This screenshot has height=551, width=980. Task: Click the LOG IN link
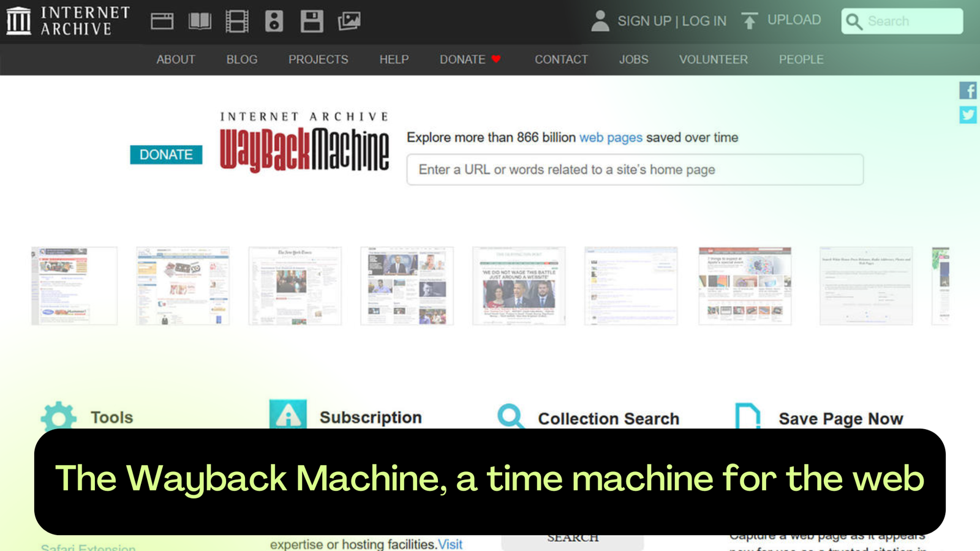coord(704,21)
